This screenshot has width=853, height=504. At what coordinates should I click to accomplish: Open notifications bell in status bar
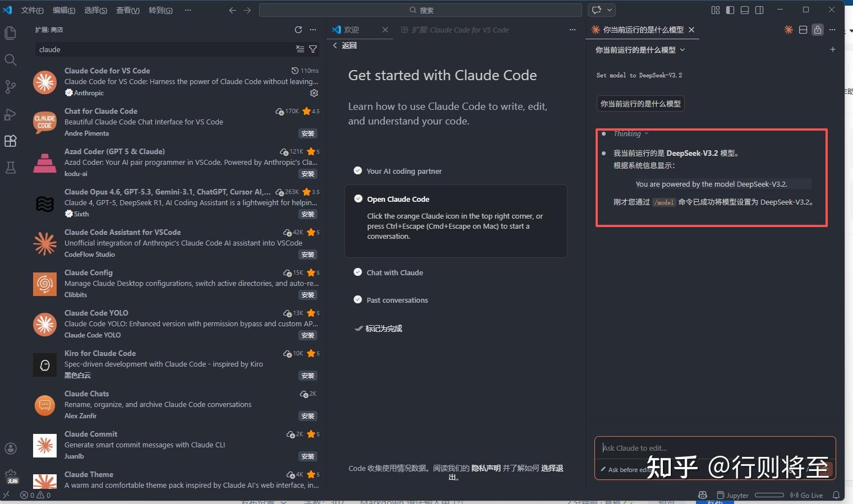(836, 495)
